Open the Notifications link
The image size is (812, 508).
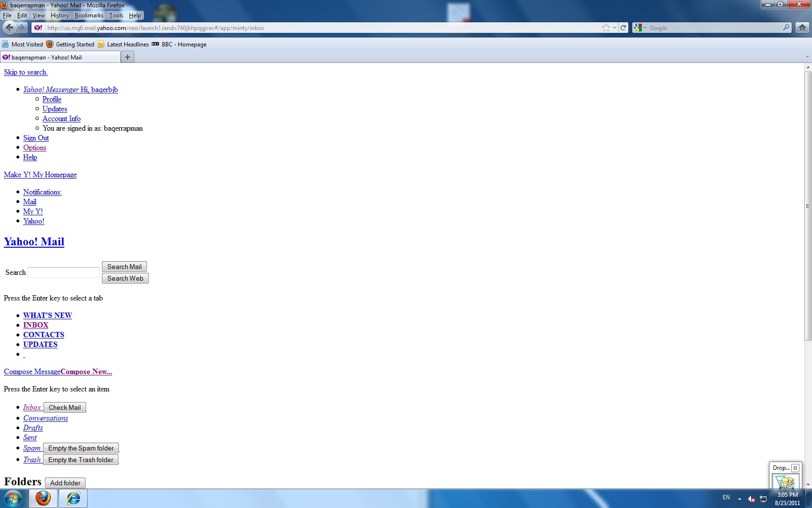[x=42, y=192]
